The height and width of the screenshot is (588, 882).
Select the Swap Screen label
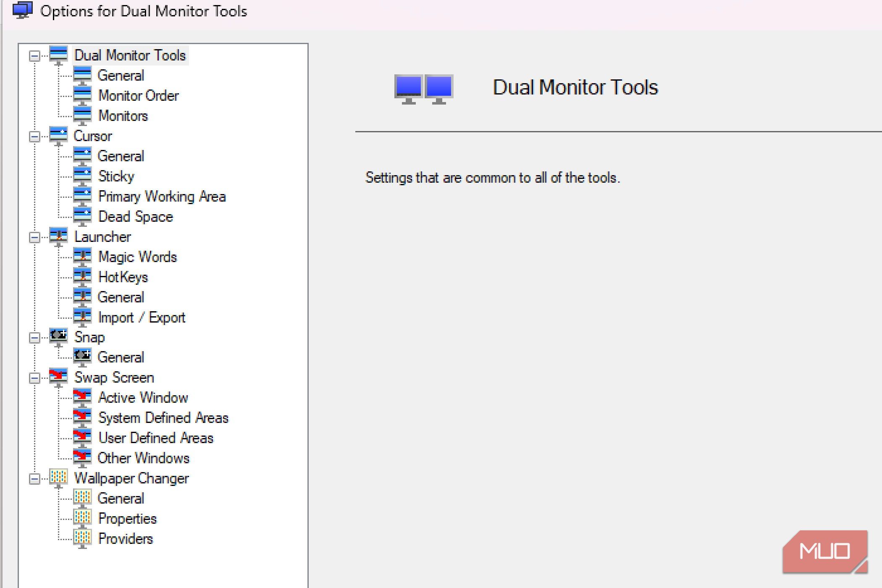(x=114, y=378)
